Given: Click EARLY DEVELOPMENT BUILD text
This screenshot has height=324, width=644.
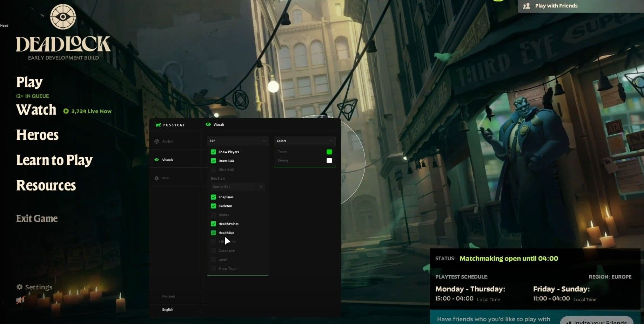Looking at the screenshot, I should pyautogui.click(x=63, y=58).
